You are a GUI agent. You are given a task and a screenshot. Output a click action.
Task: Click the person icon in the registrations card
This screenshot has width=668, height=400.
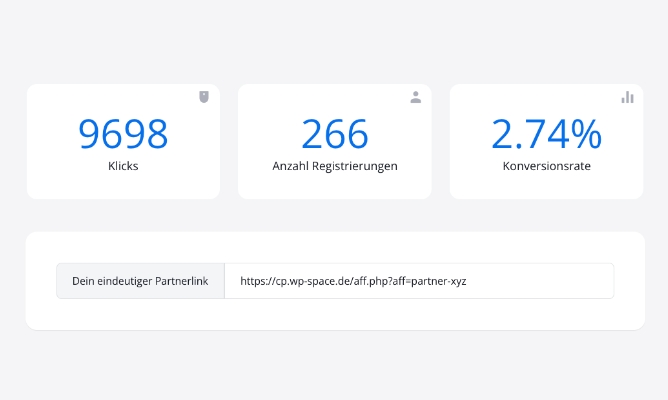416,97
